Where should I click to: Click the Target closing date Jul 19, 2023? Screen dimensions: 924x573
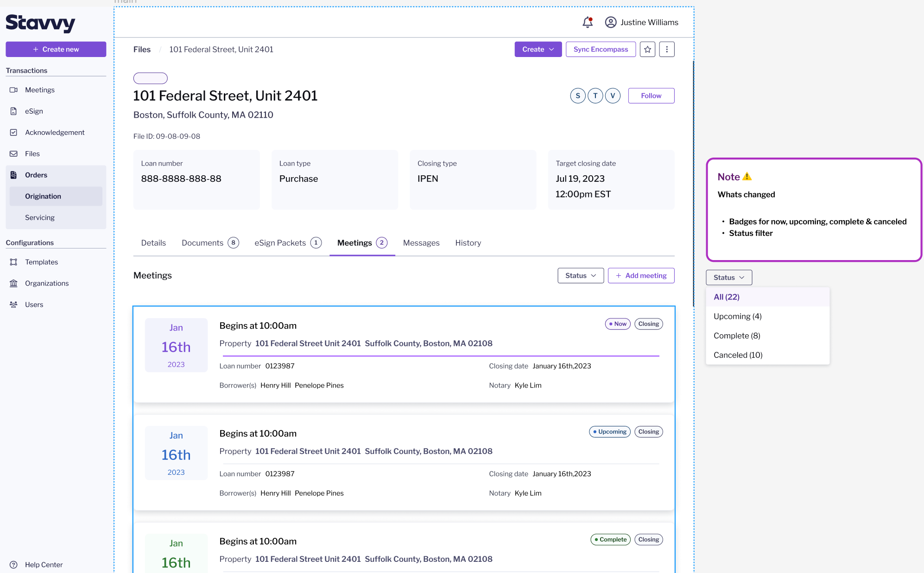tap(611, 180)
